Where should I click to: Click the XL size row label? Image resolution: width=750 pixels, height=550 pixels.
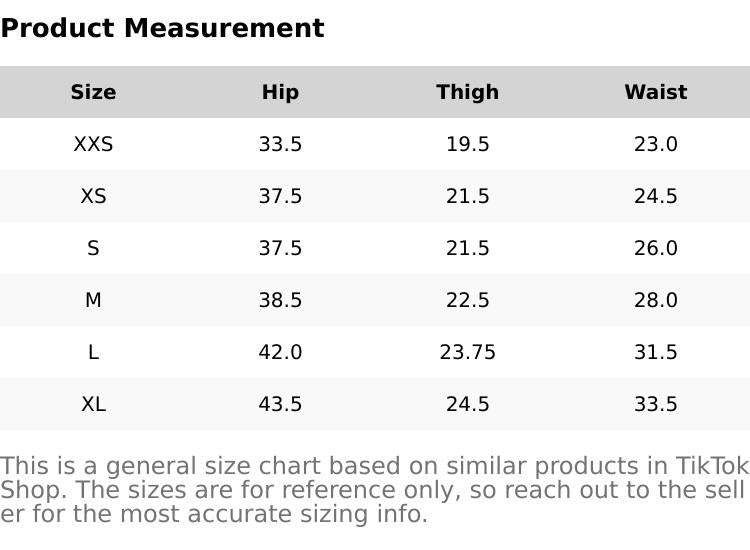pos(93,404)
